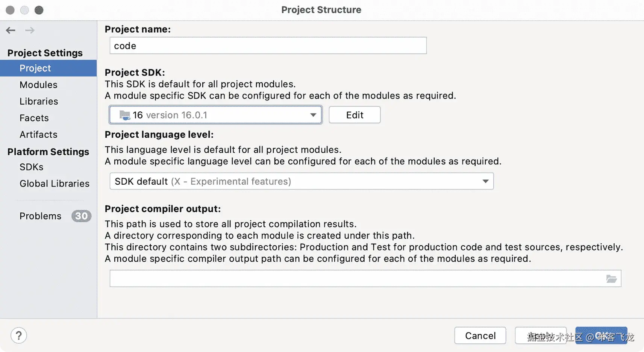Click the Problems count badge showing 30

[81, 216]
